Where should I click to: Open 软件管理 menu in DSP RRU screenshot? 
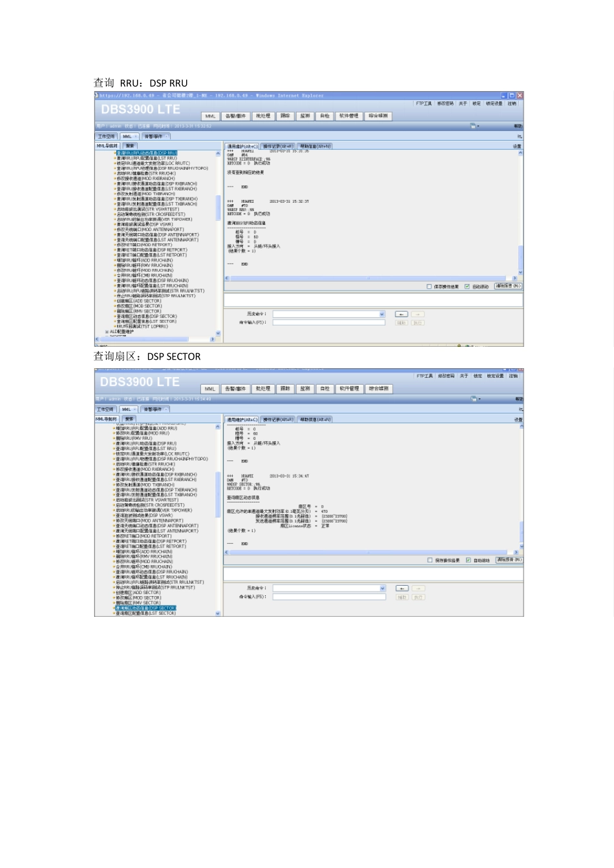[349, 116]
